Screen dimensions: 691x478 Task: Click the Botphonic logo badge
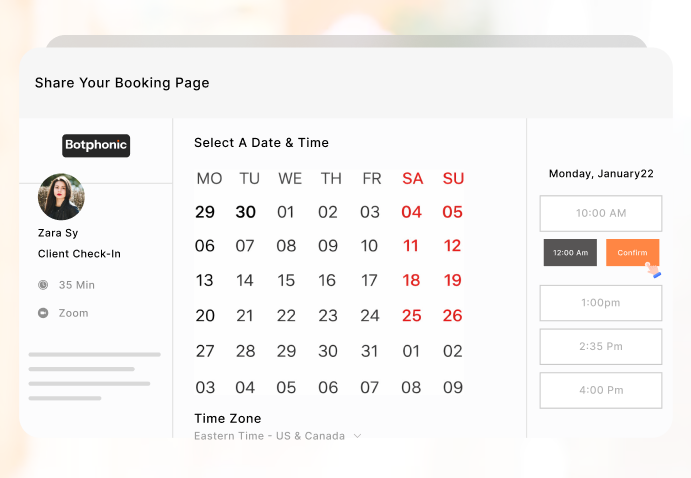96,145
